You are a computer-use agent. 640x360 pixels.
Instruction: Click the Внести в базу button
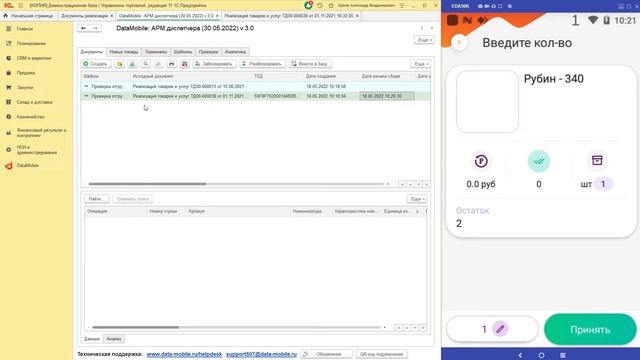tap(310, 64)
